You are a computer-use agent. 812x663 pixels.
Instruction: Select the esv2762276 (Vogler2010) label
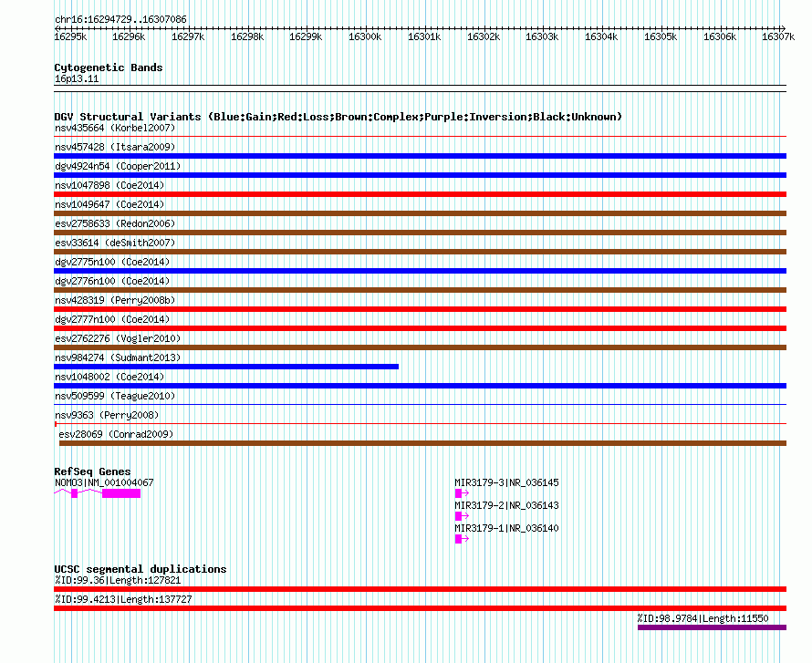coord(118,338)
